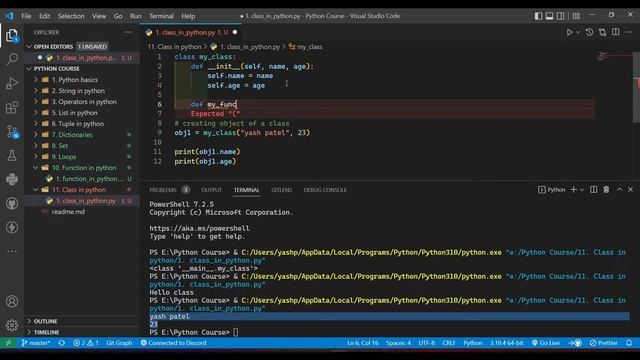This screenshot has height=360, width=640.
Task: Expand the Timeline section
Action: pyautogui.click(x=82, y=332)
